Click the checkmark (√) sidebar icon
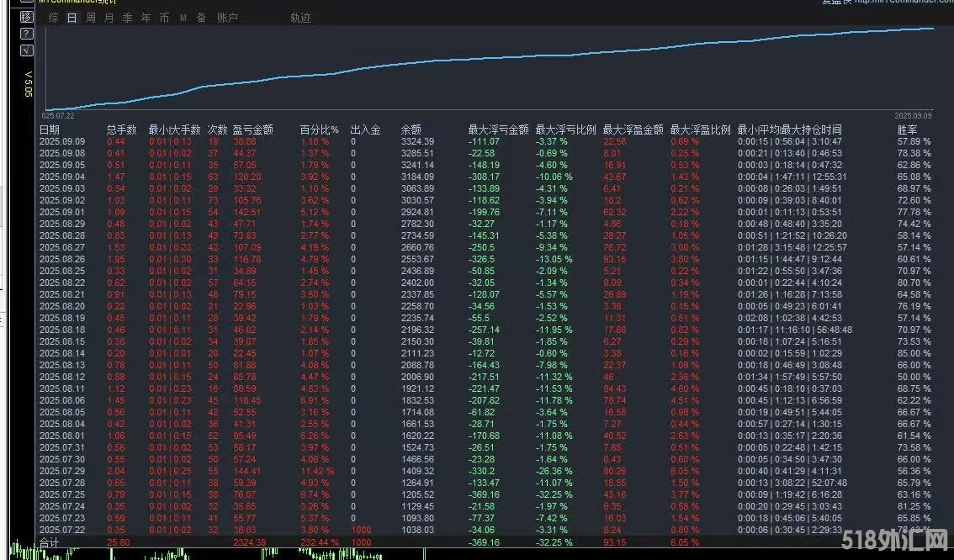The height and width of the screenshot is (560, 954). click(x=29, y=50)
